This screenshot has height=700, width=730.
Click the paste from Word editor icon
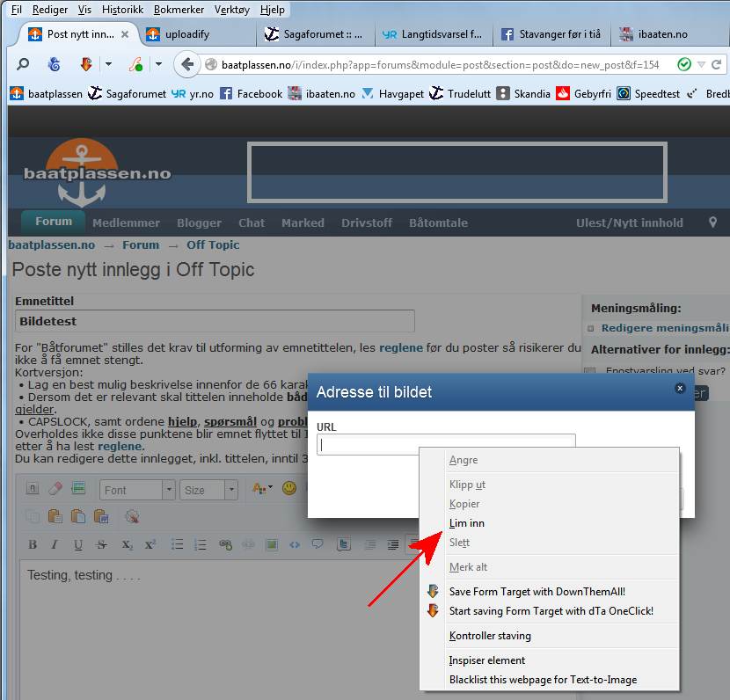[x=101, y=516]
